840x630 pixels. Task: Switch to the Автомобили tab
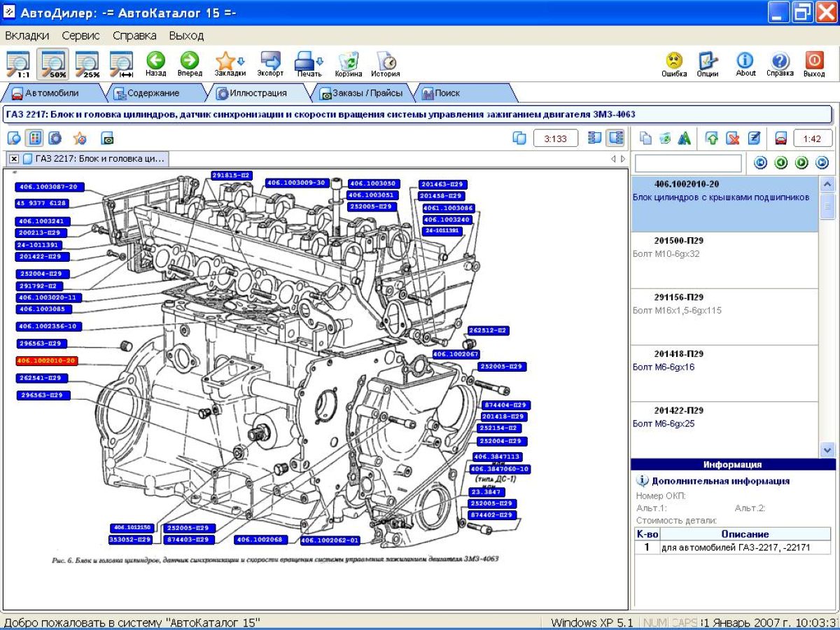point(52,92)
